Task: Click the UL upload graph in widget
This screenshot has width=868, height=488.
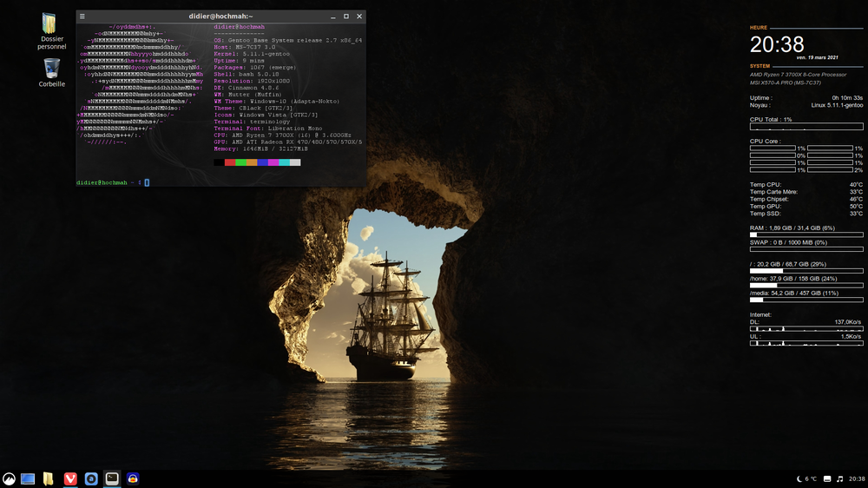Action: click(x=806, y=343)
